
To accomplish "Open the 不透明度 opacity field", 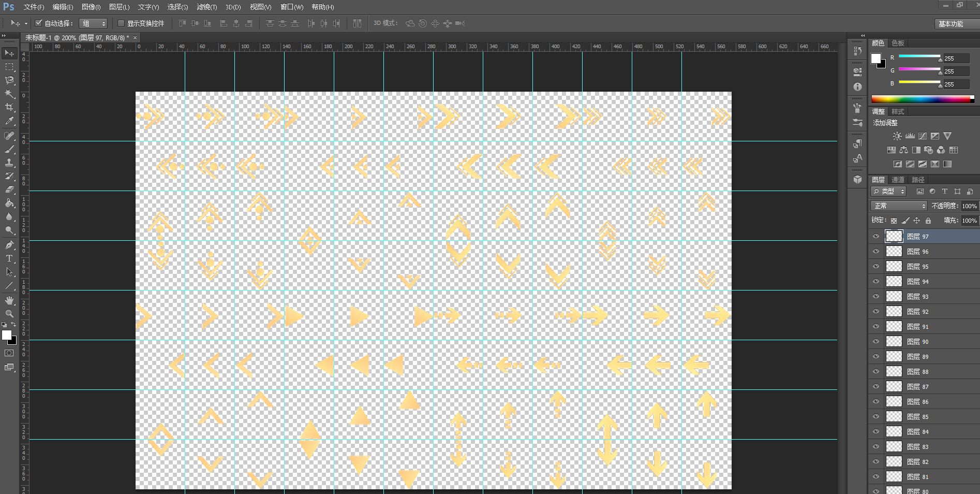I will tap(969, 206).
